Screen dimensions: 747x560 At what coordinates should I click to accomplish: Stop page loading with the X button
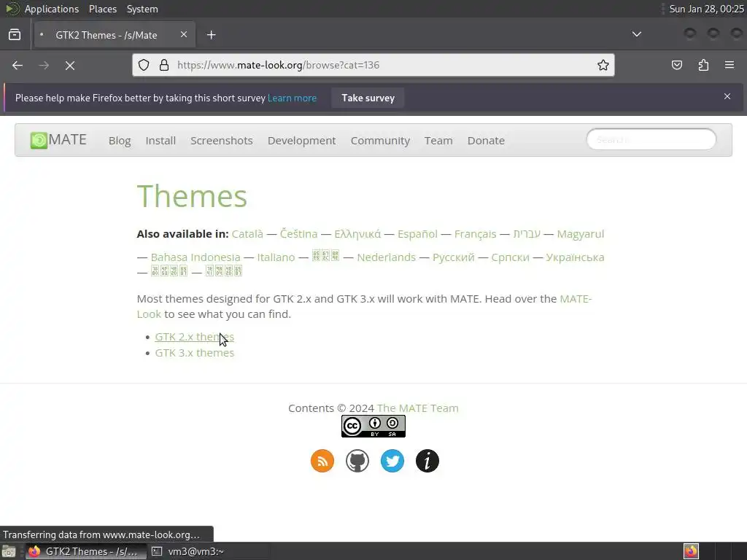[x=70, y=65]
